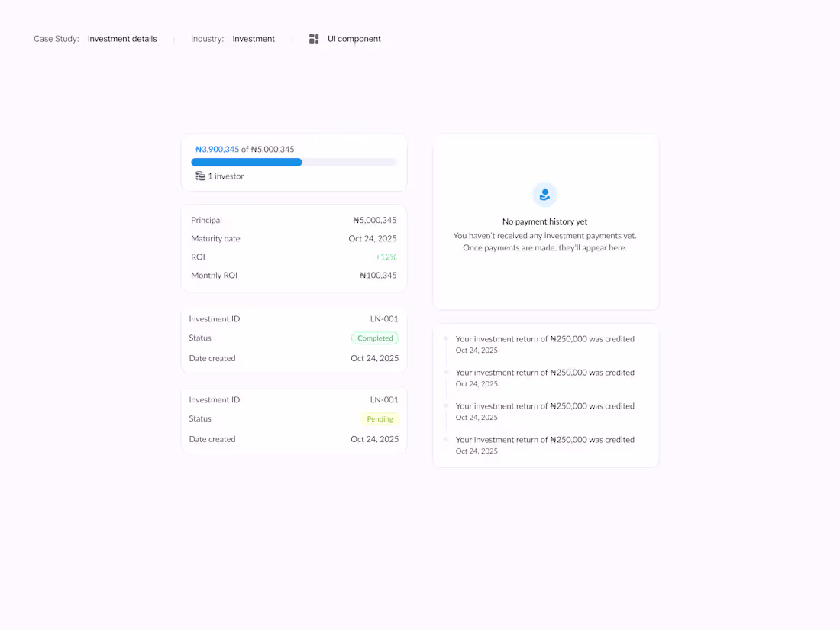Screen dimensions: 840x630
Task: Toggle the Completed status badge
Action: pyautogui.click(x=374, y=338)
